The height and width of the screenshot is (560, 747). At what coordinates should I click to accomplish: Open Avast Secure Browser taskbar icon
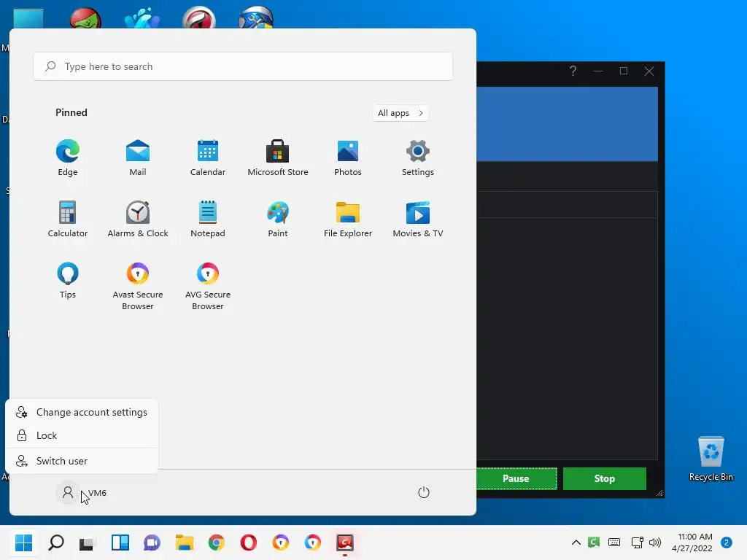(x=281, y=542)
